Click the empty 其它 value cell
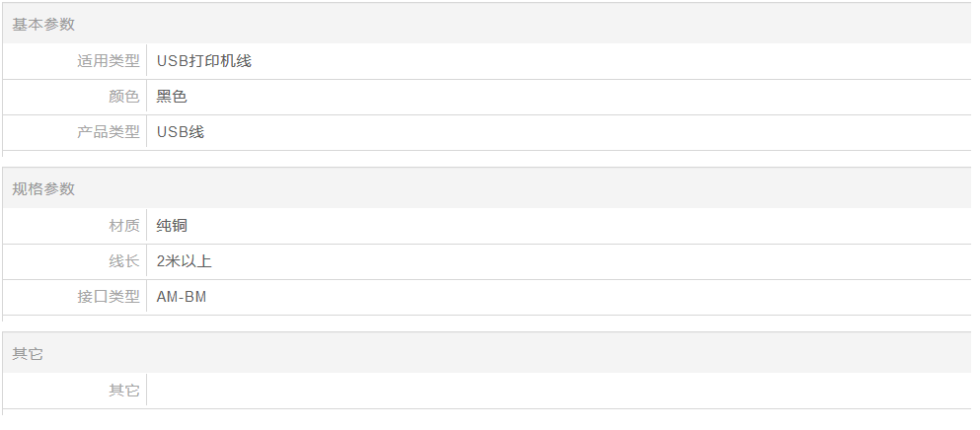 [559, 391]
